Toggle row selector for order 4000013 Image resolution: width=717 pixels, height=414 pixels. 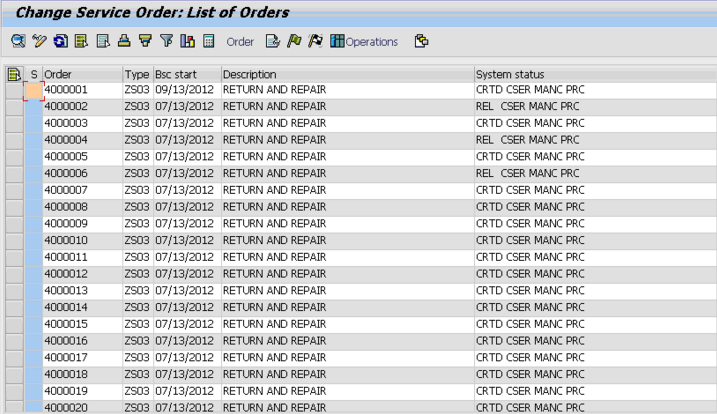[15, 290]
